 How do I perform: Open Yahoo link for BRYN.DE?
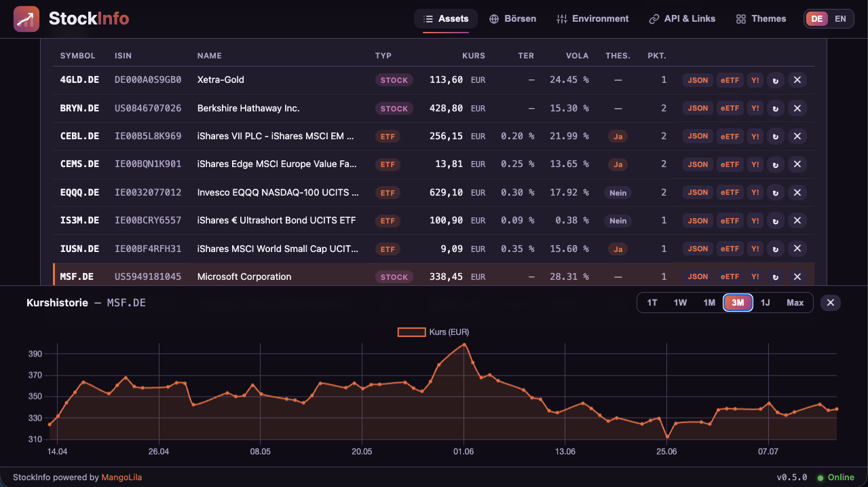point(755,108)
